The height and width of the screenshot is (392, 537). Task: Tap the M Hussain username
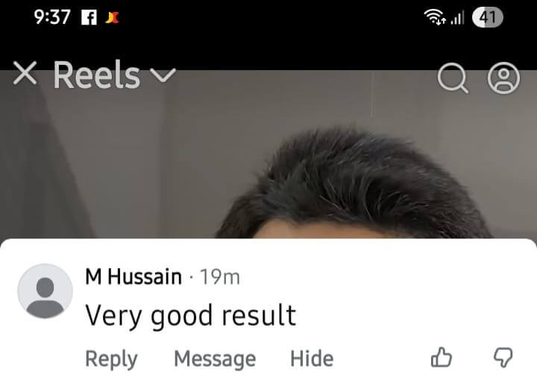[134, 276]
